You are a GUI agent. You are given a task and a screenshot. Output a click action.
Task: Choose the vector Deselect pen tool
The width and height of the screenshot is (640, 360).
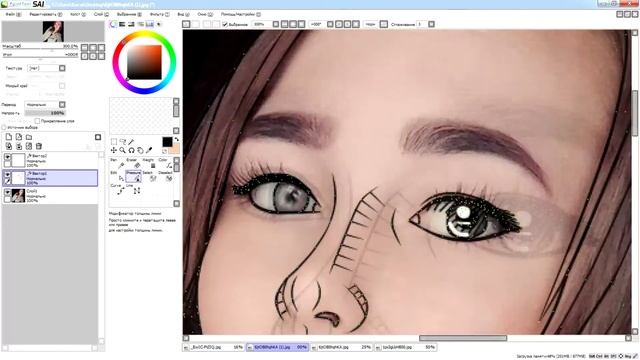[165, 176]
